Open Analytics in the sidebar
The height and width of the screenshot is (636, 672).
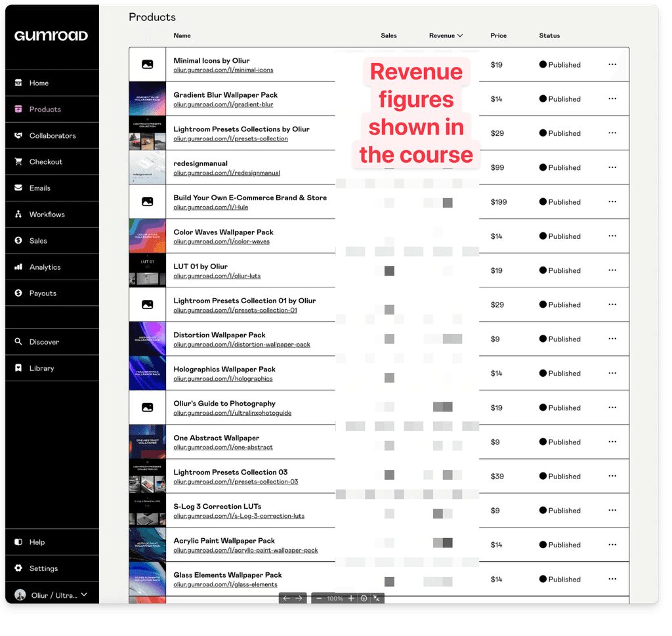[52, 267]
